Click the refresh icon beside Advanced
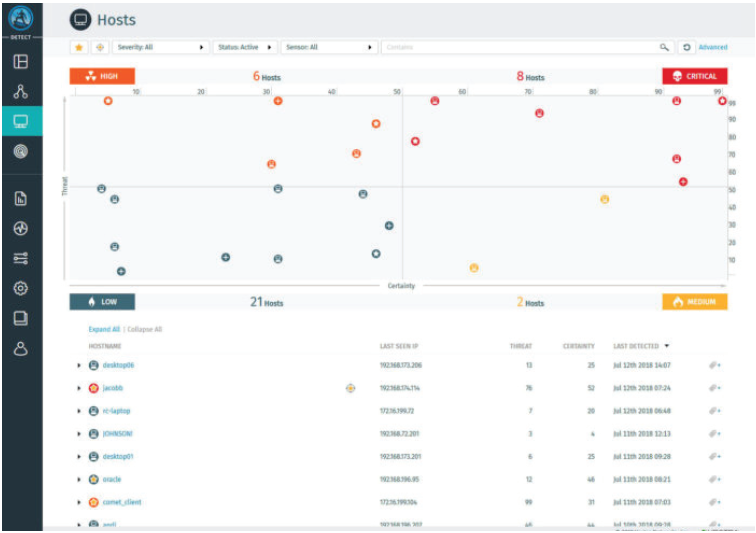The image size is (756, 533). click(x=686, y=47)
